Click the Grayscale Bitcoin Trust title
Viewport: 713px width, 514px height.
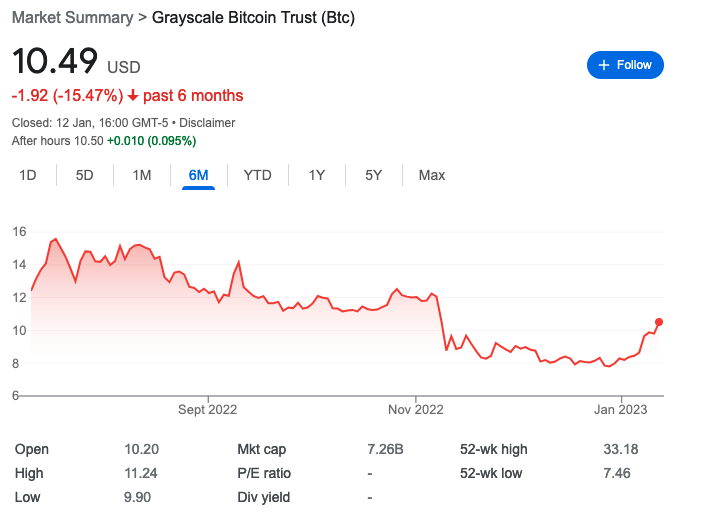coord(253,18)
